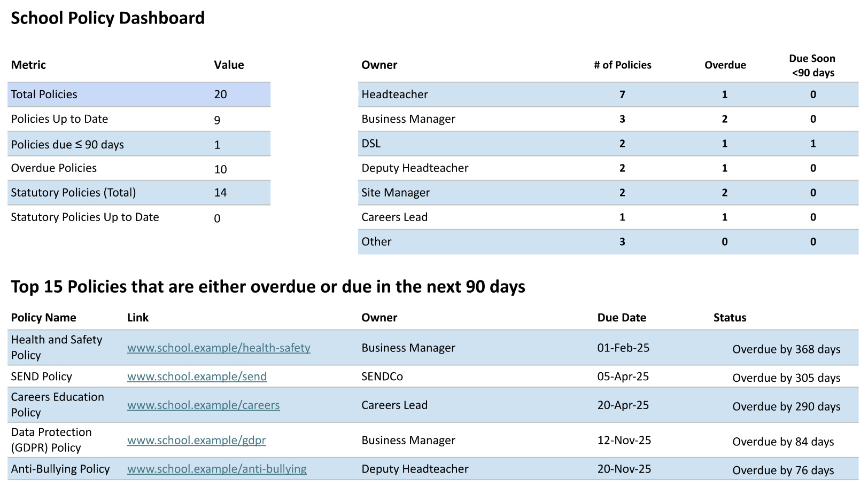
Task: Select the DSL owner cell
Action: tap(371, 144)
